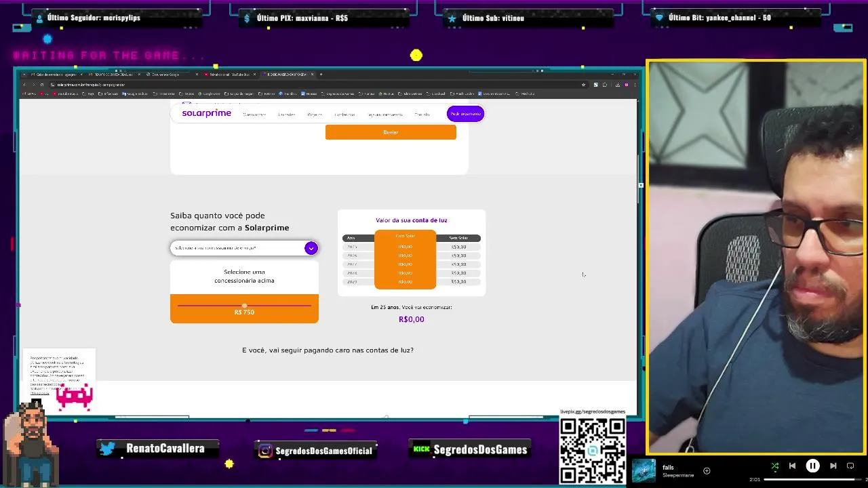This screenshot has width=868, height=488.
Task: Click the webcam feed of the streamer
Action: point(755,258)
